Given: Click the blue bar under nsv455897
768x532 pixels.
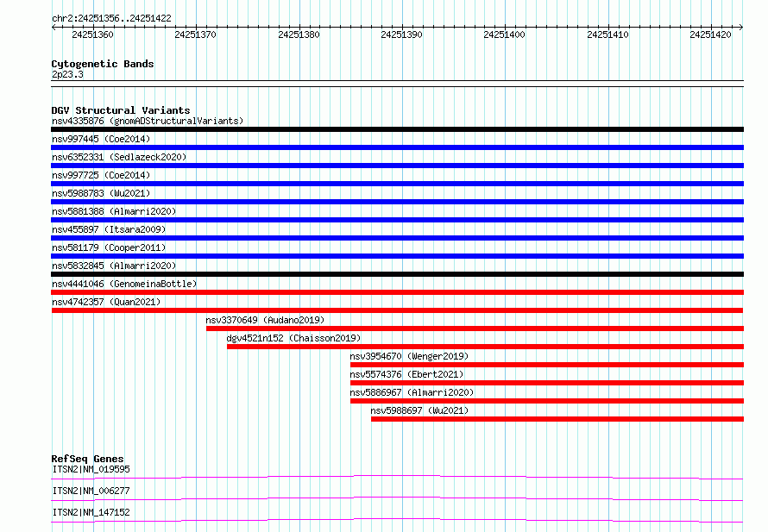Looking at the screenshot, I should tap(397, 238).
